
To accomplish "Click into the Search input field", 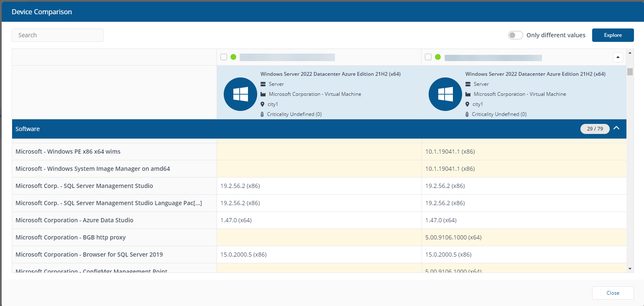I will click(x=58, y=35).
